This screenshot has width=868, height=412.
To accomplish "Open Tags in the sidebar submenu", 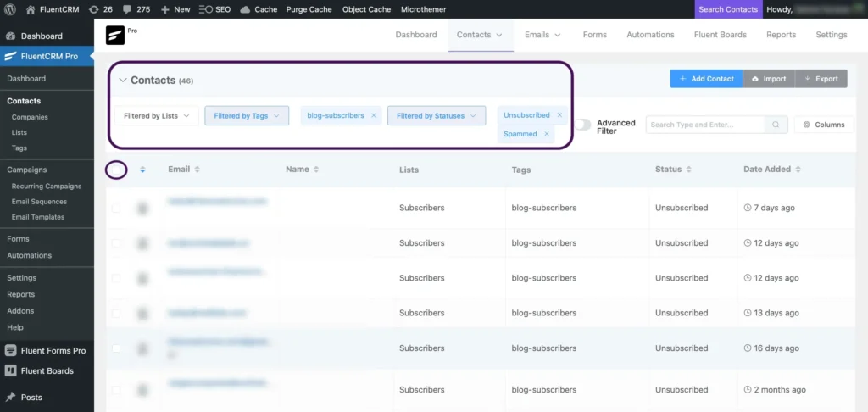I will point(19,148).
